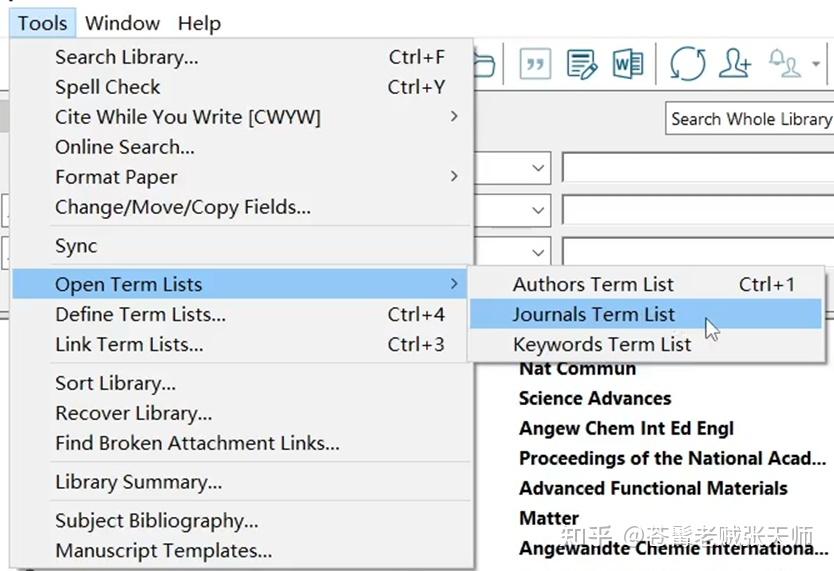Click the Return to Word icon
834x571 pixels.
[x=628, y=64]
